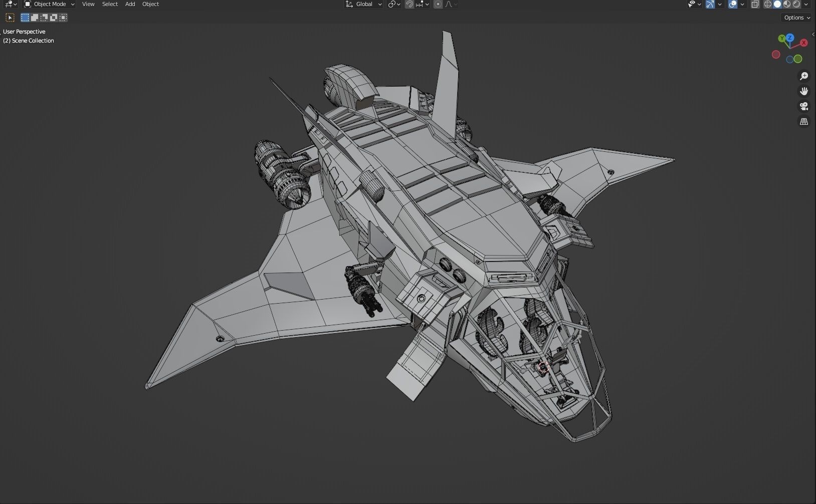
Task: Click the Y axis on navigation gizmo
Action: point(782,39)
